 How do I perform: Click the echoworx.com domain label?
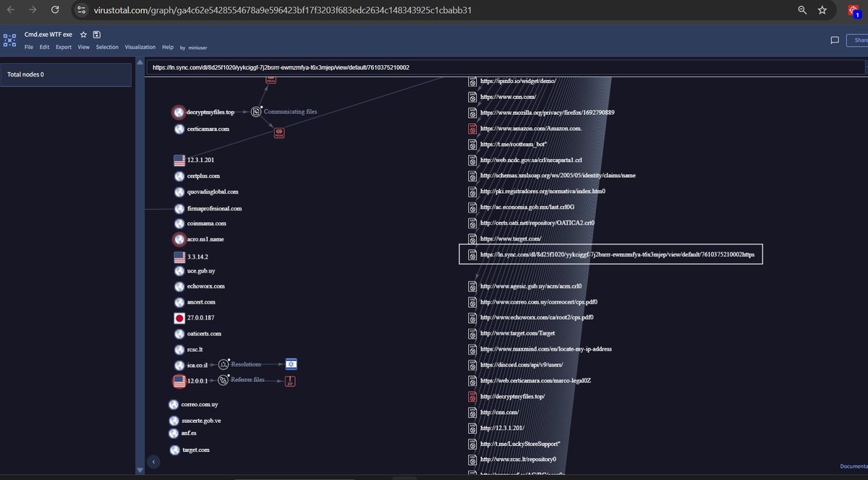click(206, 287)
